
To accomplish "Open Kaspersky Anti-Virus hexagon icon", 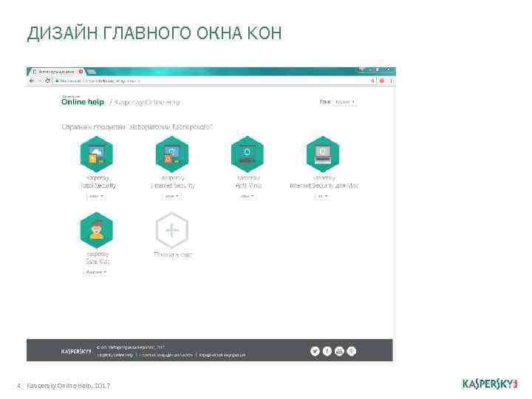I will (x=248, y=154).
